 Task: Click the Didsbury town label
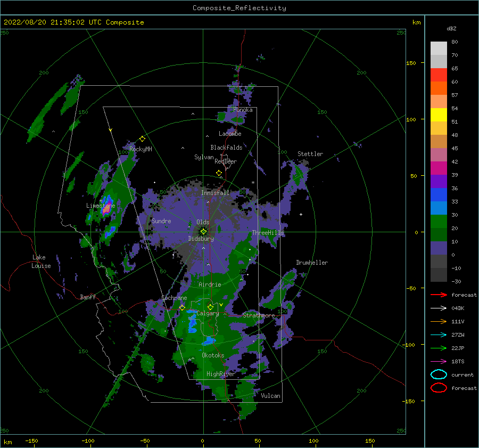pos(201,239)
